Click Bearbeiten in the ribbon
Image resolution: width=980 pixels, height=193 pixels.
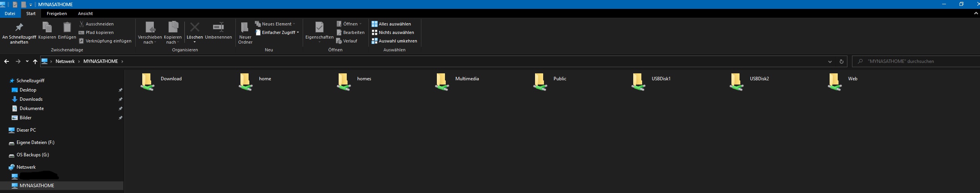[351, 32]
